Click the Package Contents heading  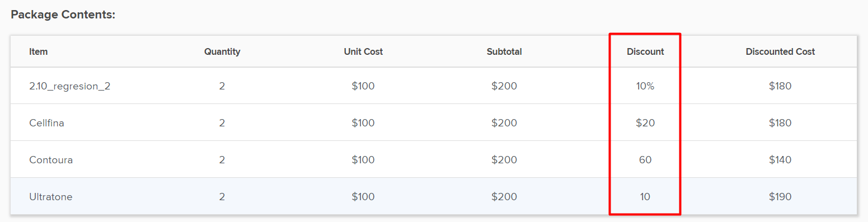click(x=63, y=15)
